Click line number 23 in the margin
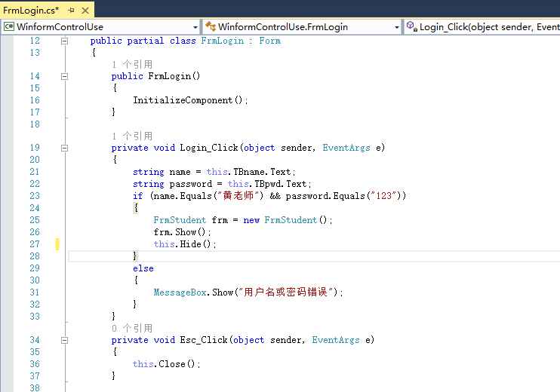Screen dimensions: 560x392 pos(35,196)
